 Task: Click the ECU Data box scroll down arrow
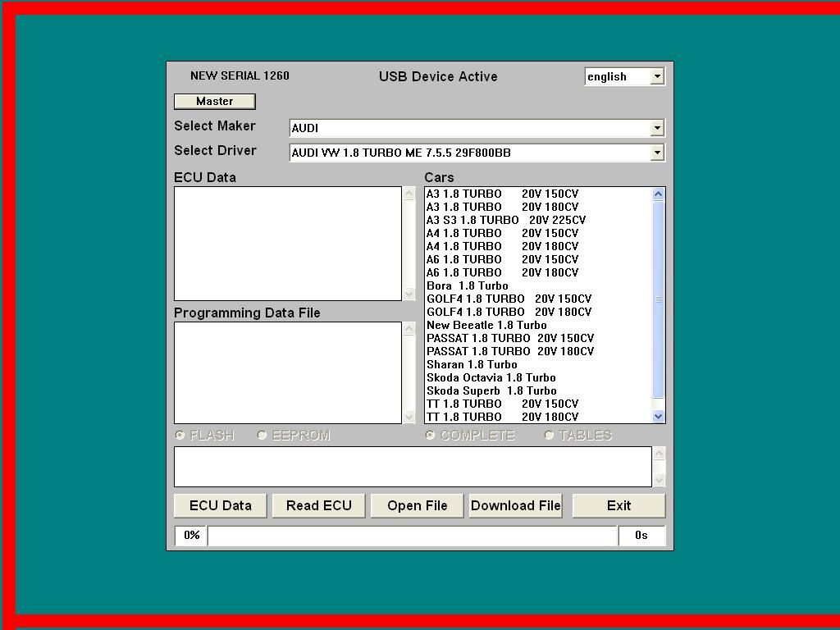(409, 294)
